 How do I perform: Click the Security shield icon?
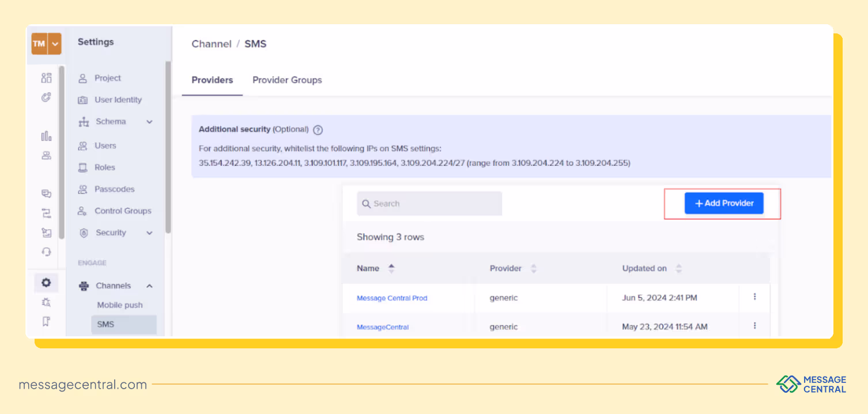84,233
